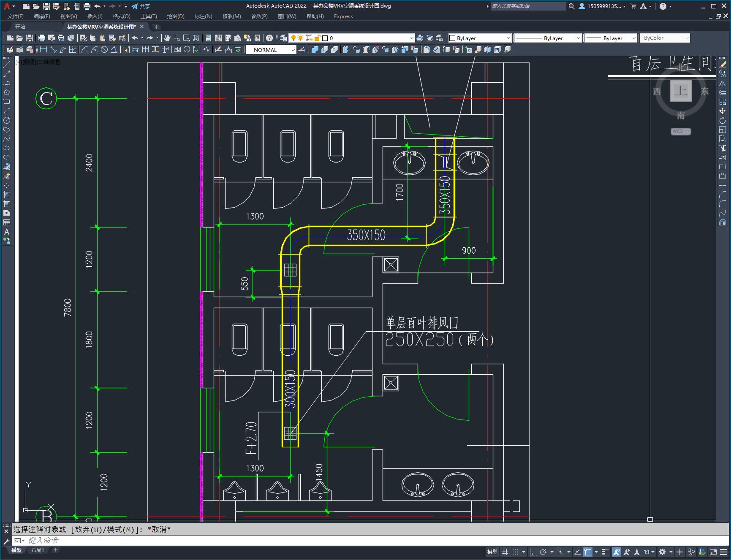Image resolution: width=731 pixels, height=560 pixels.
Task: Open the annotation scale 1:1 dropdown
Action: pos(649,552)
